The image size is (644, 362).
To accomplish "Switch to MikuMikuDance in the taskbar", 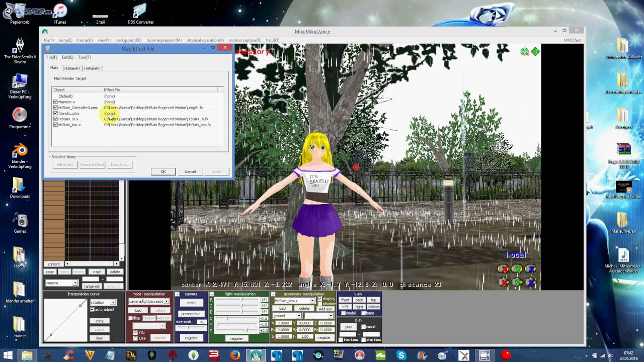I will pos(256,355).
